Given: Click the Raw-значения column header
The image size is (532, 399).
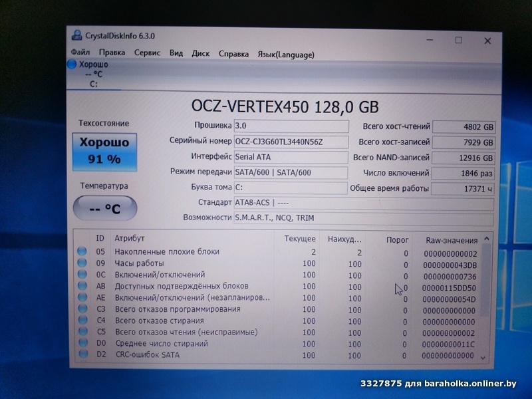Looking at the screenshot, I should (452, 241).
